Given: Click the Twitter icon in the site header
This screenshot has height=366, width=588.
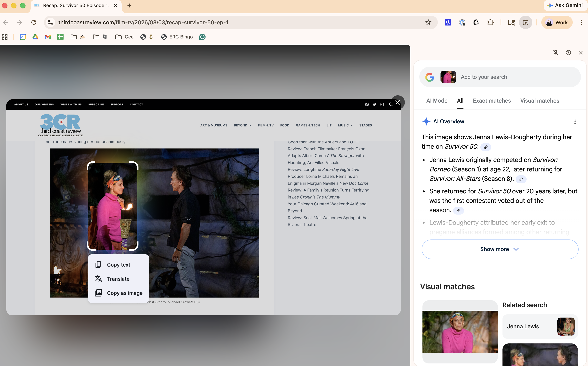Looking at the screenshot, I should pos(374,104).
